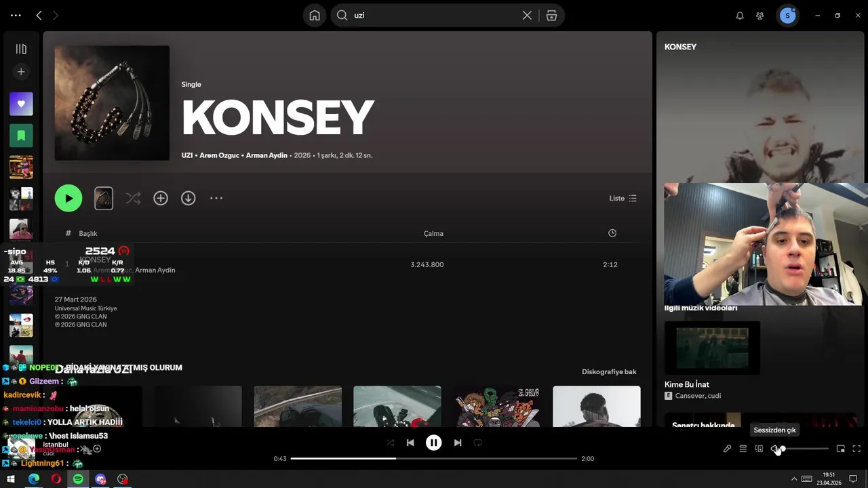This screenshot has height=488, width=868.
Task: Open 'Kime Bu İnat' music video thumbnail
Action: (712, 348)
